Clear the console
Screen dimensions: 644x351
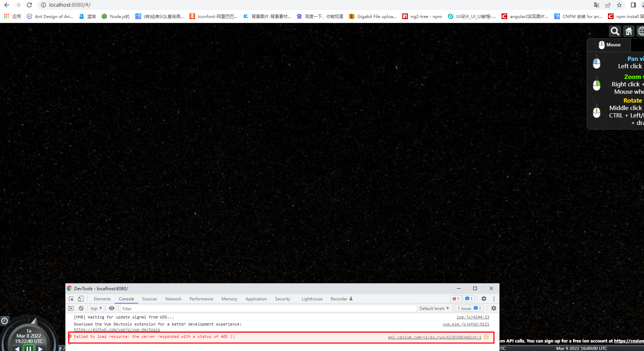pos(81,309)
